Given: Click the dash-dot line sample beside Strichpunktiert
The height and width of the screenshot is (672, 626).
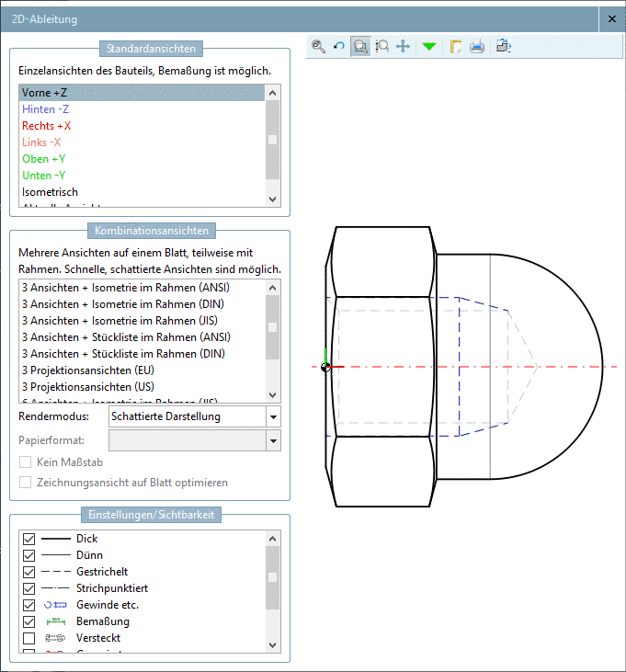Looking at the screenshot, I should coord(56,588).
